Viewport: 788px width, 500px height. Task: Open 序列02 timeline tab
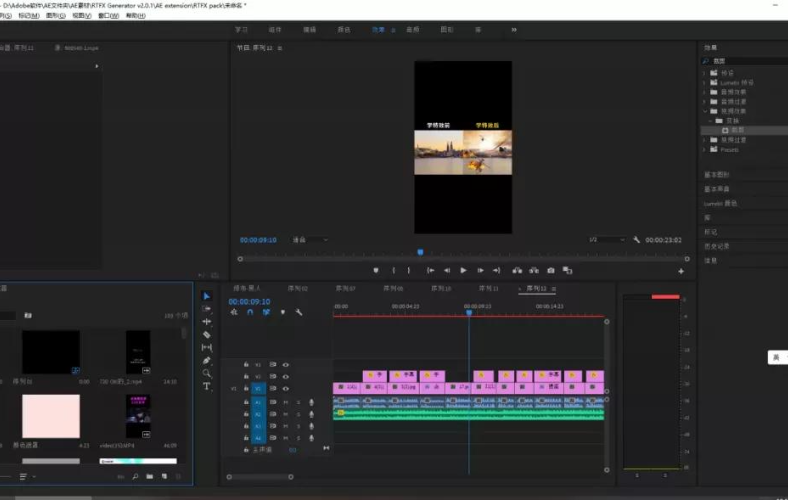click(x=298, y=288)
